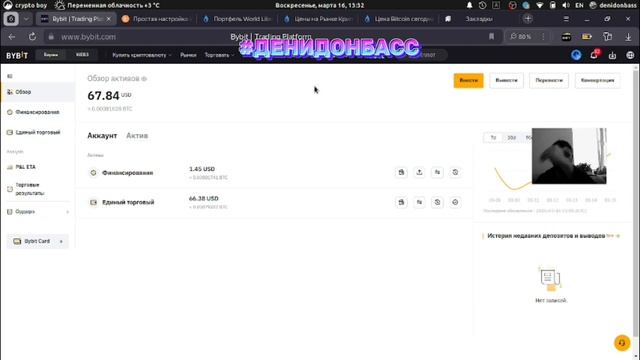Click the transfer icon in Единый торговый row

pos(419,202)
